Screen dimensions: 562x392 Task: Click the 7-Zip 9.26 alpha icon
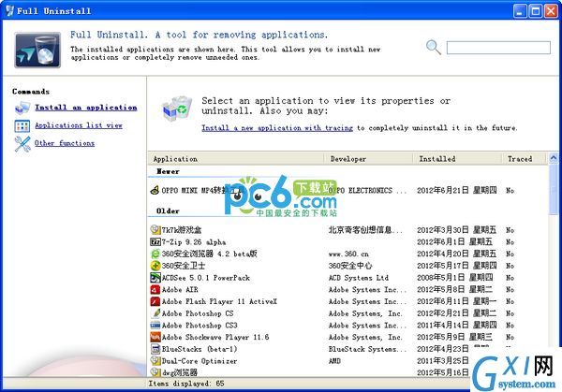coord(155,241)
